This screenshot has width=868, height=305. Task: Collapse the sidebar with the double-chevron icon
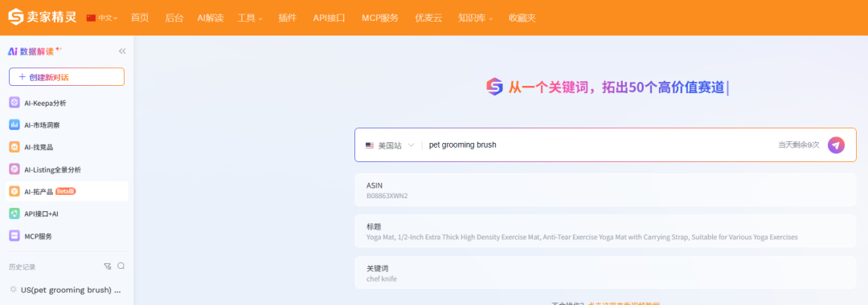[122, 51]
